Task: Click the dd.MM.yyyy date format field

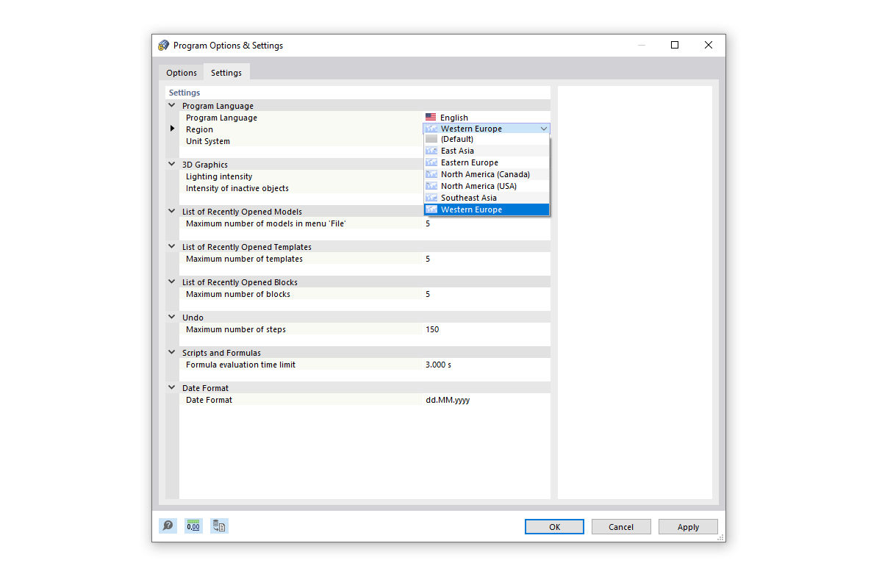Action: (x=448, y=399)
